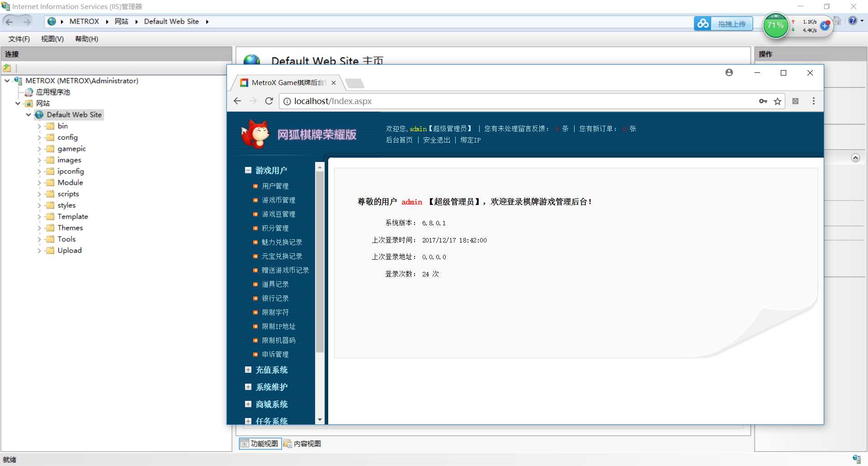Click sidebar scrollbar down arrow

320,420
